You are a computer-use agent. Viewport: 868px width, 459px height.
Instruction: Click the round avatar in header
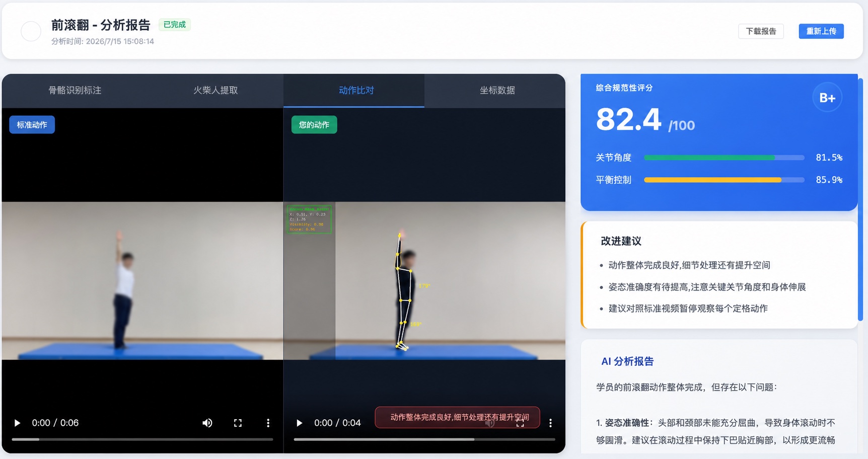pyautogui.click(x=31, y=31)
